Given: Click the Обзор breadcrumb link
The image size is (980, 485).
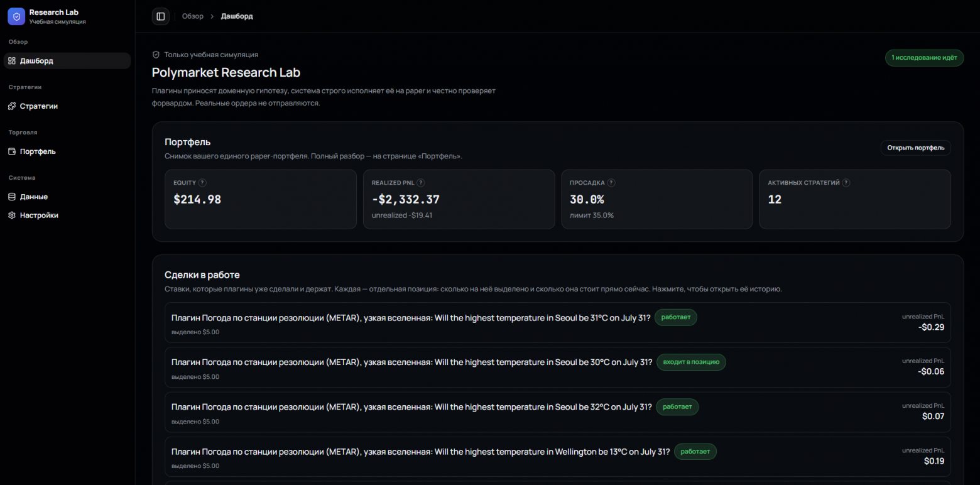Looking at the screenshot, I should coord(193,16).
